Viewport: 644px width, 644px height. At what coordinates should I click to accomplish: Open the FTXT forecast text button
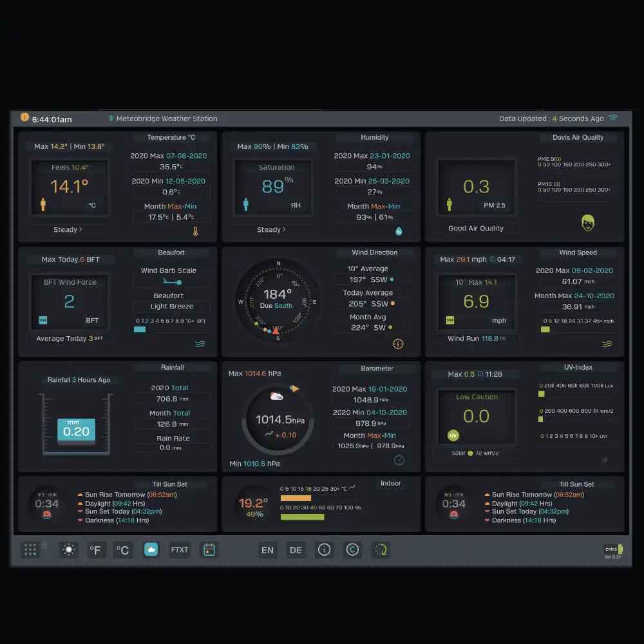point(180,550)
